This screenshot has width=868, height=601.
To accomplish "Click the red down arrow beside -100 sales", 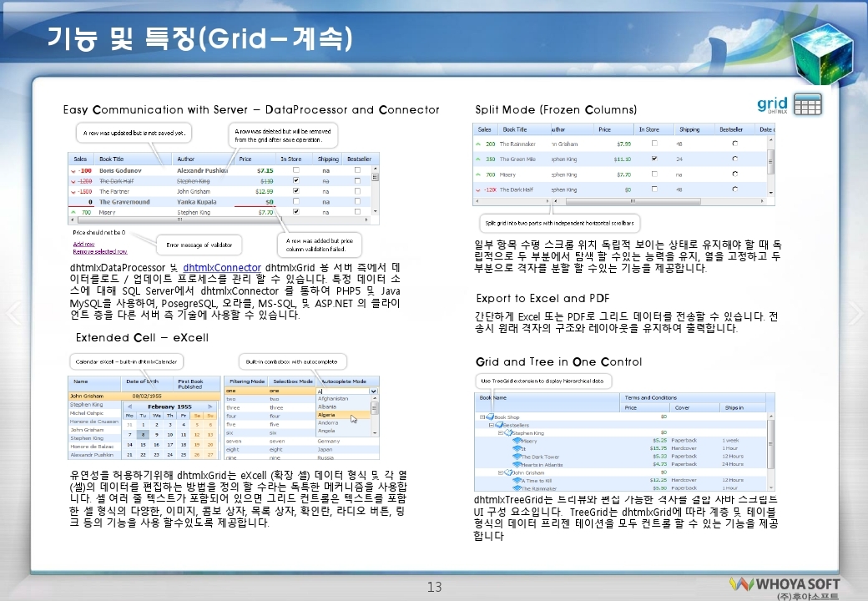I will point(74,170).
